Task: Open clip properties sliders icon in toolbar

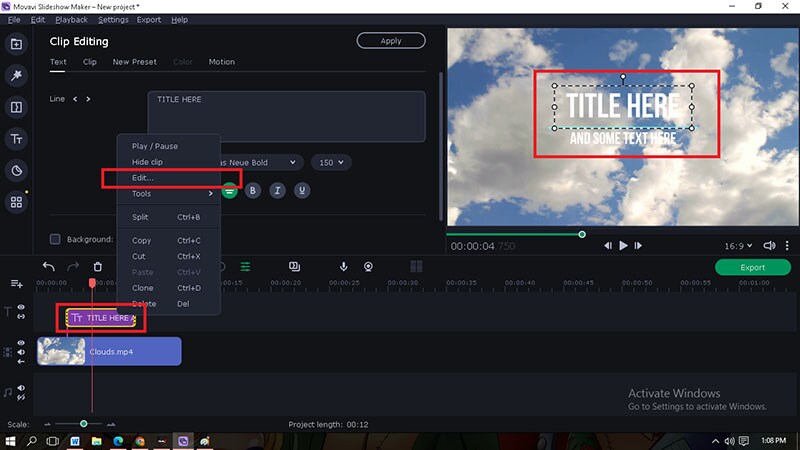Action: point(245,266)
